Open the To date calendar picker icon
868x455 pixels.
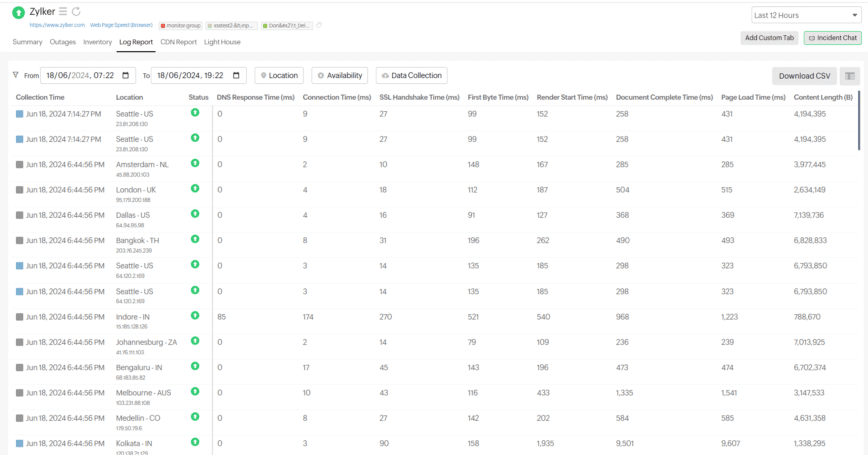[x=236, y=75]
